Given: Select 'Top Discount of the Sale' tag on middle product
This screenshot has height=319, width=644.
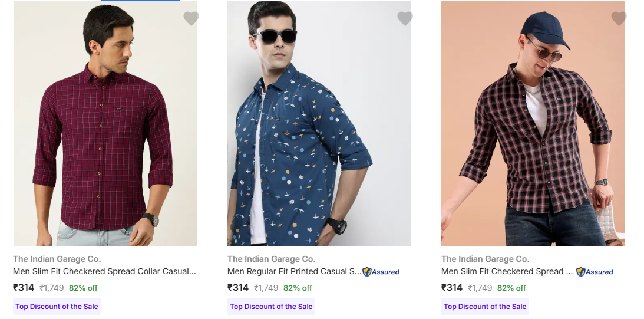Looking at the screenshot, I should (271, 307).
